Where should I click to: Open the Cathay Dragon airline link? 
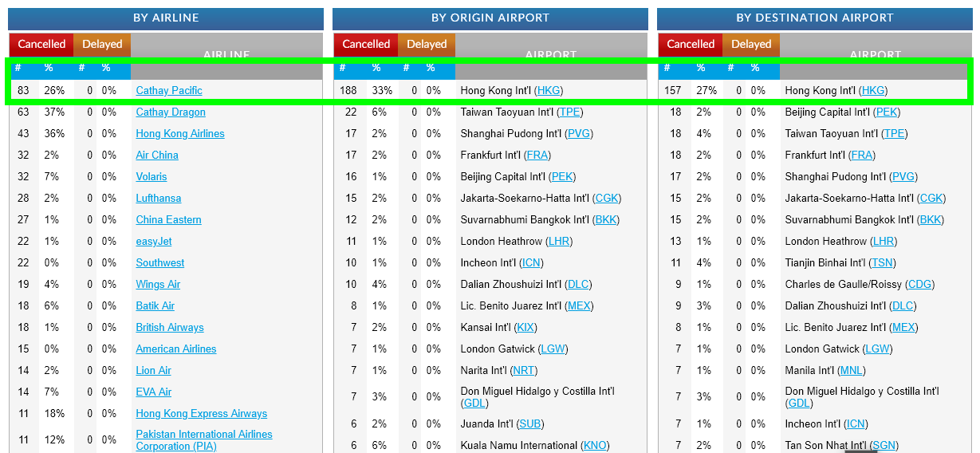[x=171, y=112]
